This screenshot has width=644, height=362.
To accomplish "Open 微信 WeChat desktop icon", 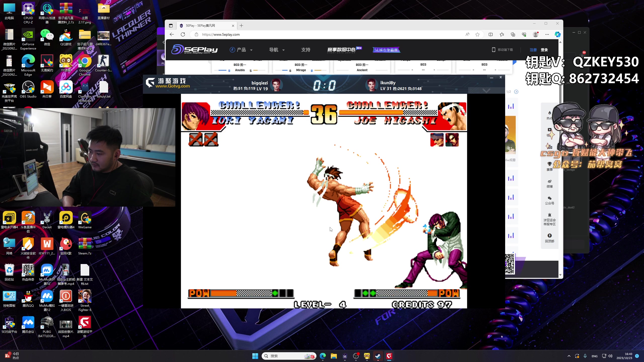I will click(x=47, y=37).
